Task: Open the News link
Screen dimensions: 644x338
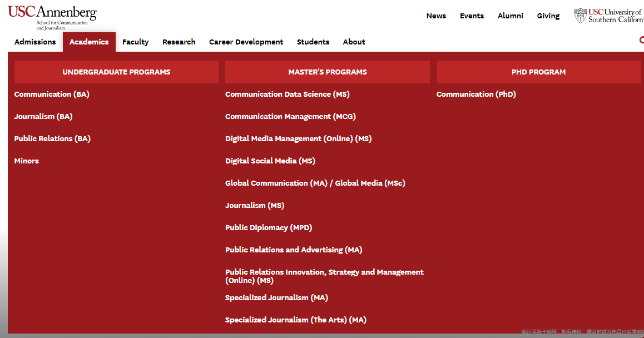Action: [436, 16]
